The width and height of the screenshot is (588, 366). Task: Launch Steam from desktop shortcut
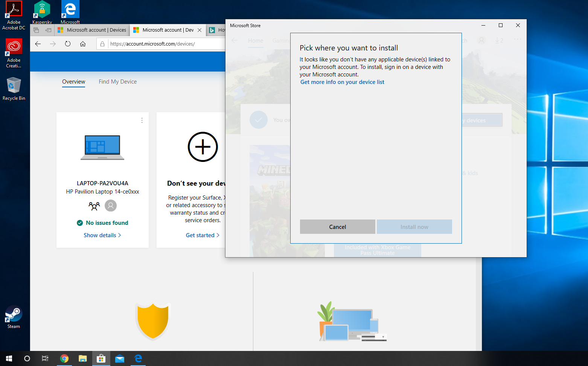[14, 317]
